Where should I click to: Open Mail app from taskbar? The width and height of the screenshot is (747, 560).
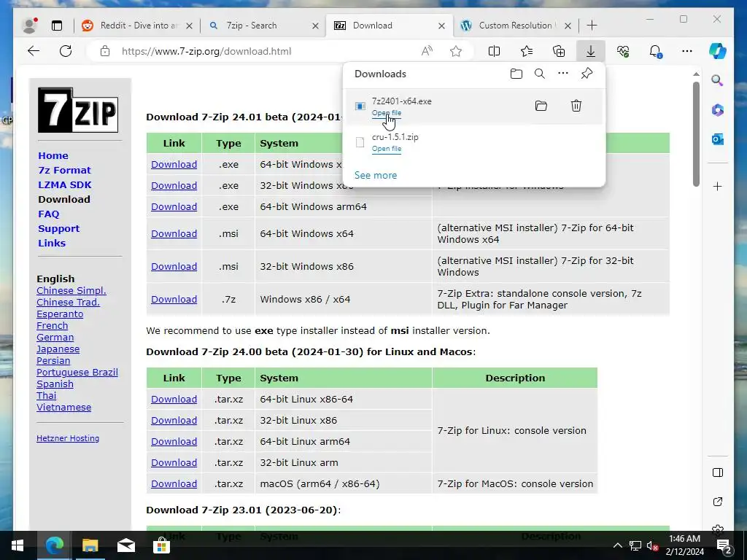click(x=125, y=545)
